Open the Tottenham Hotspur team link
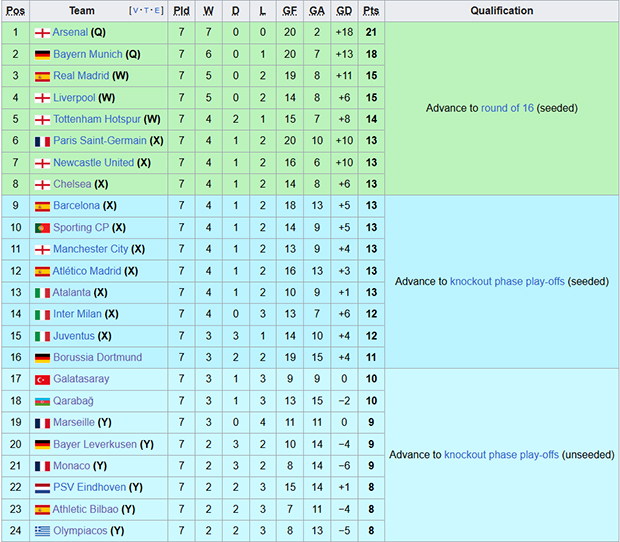620x542 pixels. pos(97,119)
